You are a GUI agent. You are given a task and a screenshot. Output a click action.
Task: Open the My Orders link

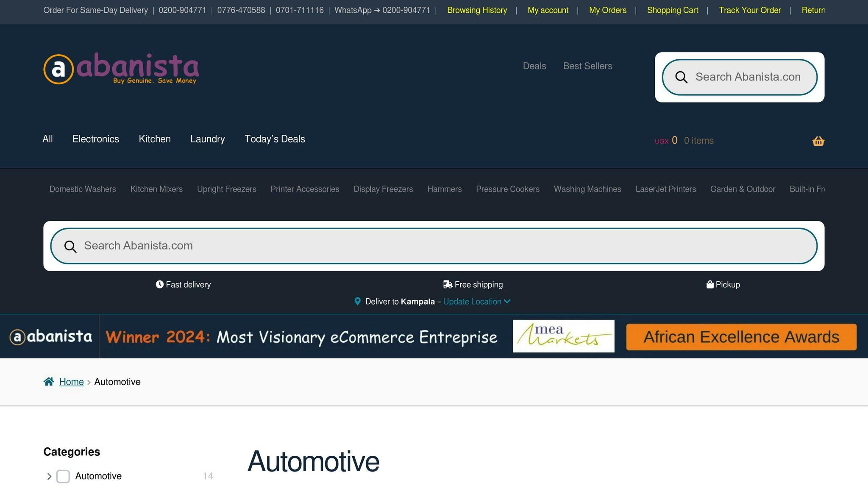(608, 10)
